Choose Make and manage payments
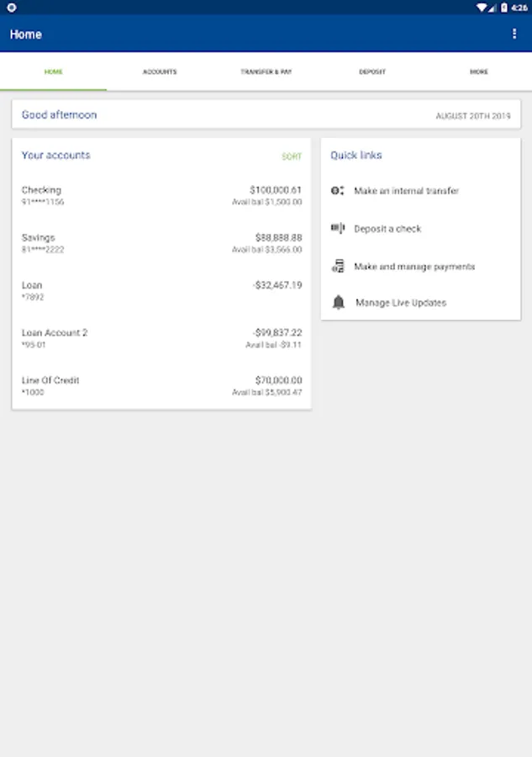The image size is (532, 757). tap(414, 267)
